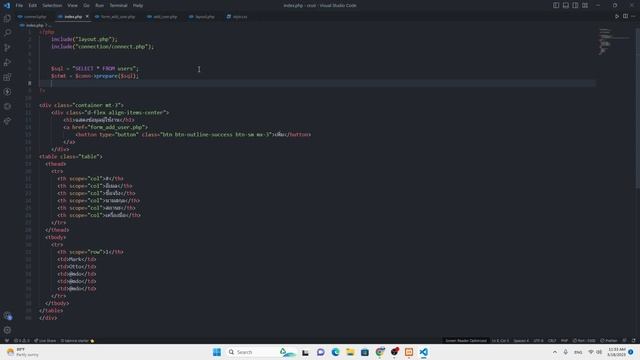Open Customize Layout icon
The height and width of the screenshot is (360, 640).
click(585, 5)
